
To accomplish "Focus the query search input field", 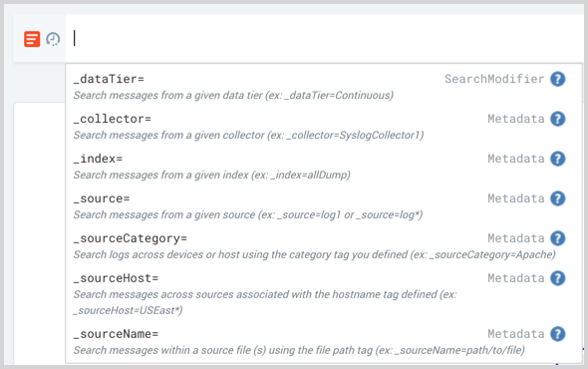I will [x=324, y=38].
